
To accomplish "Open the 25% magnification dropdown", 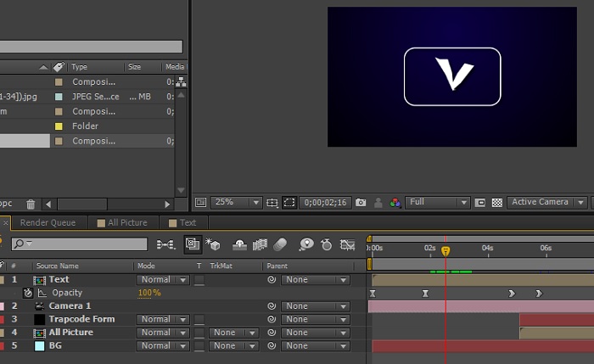I will (x=237, y=203).
